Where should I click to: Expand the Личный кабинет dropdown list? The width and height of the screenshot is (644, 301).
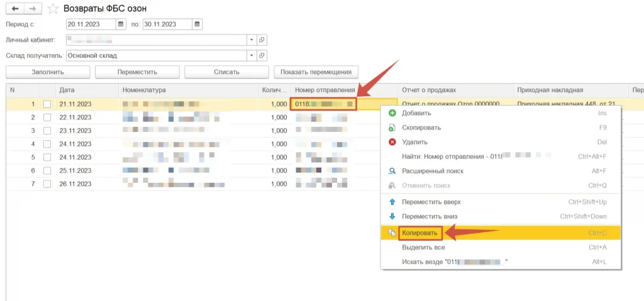(x=252, y=40)
